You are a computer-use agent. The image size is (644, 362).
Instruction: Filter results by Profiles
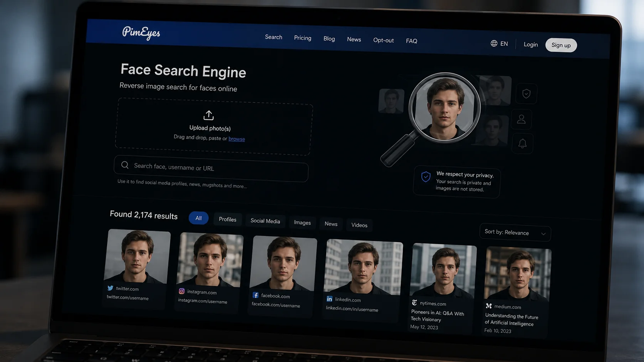[x=228, y=219]
